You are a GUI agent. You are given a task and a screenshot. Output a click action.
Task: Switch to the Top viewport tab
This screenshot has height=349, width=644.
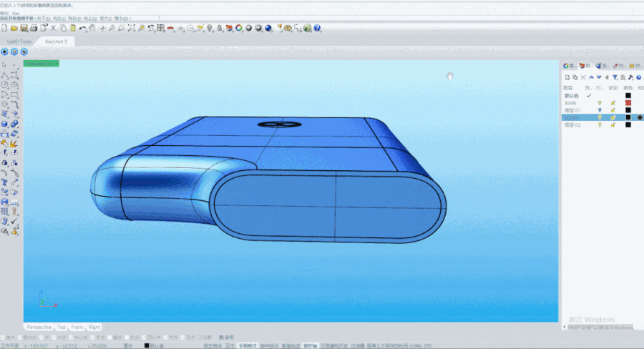pyautogui.click(x=61, y=327)
